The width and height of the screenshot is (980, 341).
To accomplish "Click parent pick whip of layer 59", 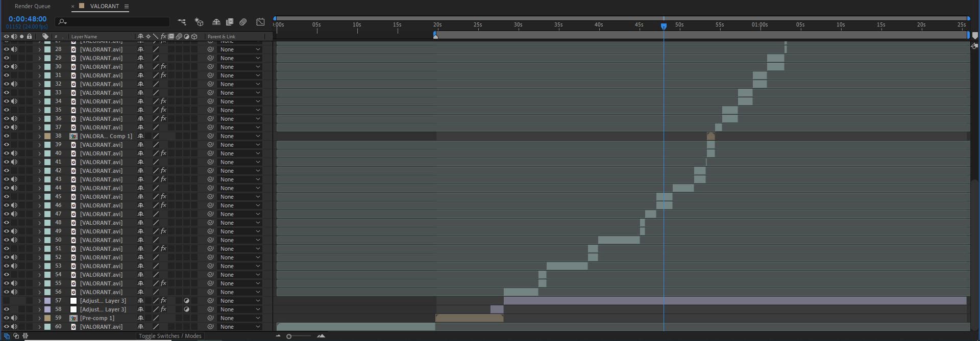I will 210,318.
